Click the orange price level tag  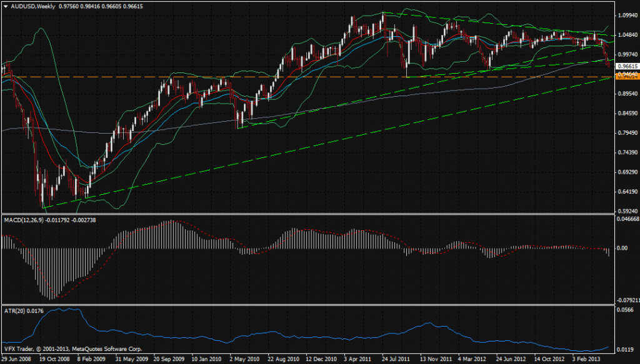(x=626, y=77)
